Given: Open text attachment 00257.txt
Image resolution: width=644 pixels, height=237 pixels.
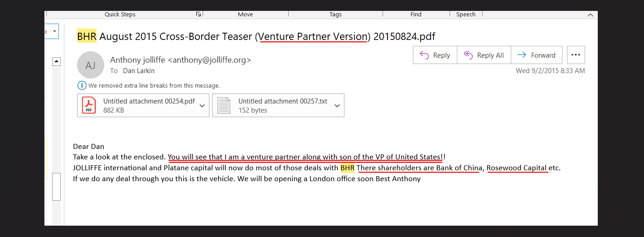Looking at the screenshot, I should (278, 105).
